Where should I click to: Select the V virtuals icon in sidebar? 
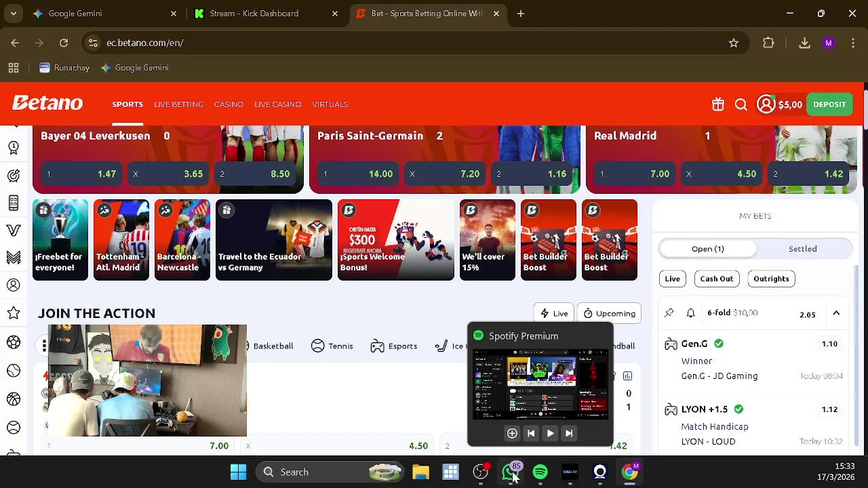14,230
